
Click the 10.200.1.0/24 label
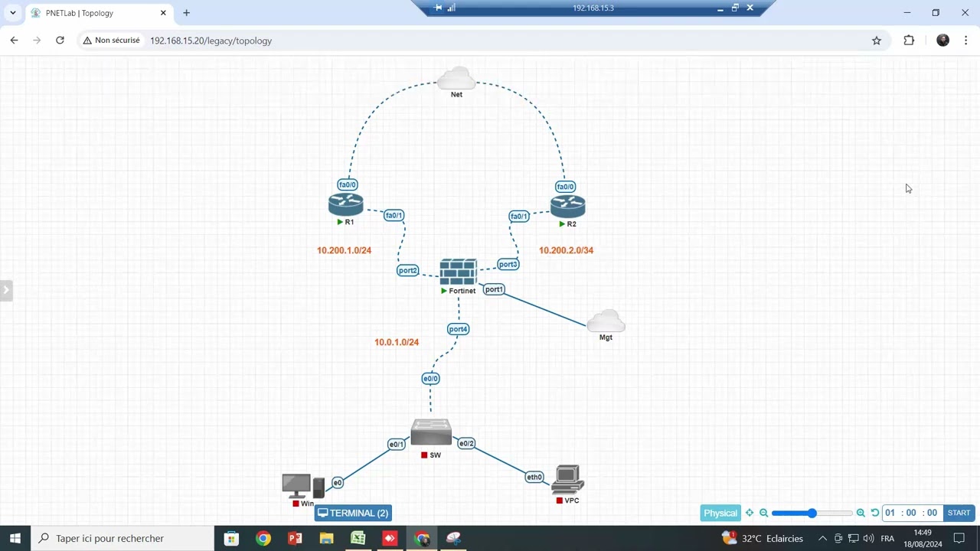tap(344, 250)
